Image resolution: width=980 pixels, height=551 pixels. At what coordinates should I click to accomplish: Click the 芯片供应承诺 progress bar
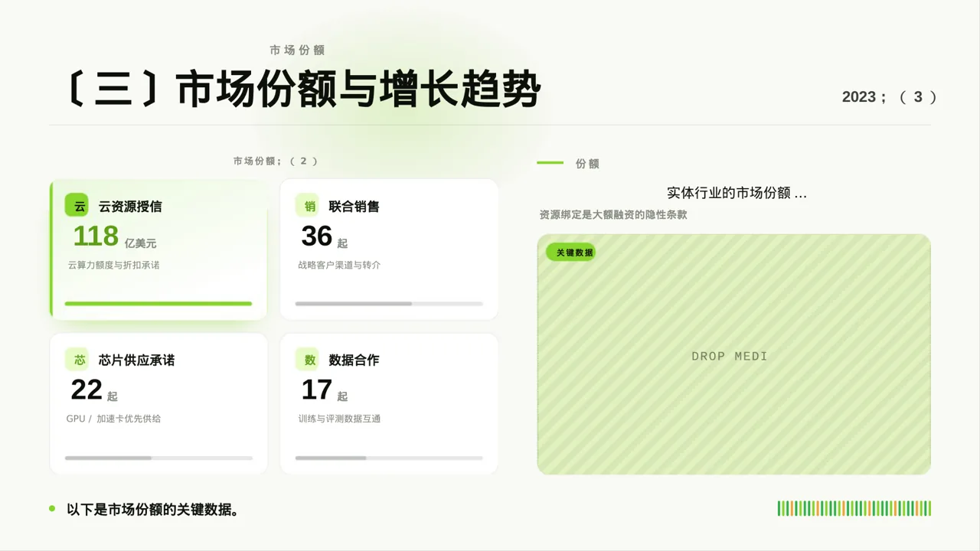point(158,458)
